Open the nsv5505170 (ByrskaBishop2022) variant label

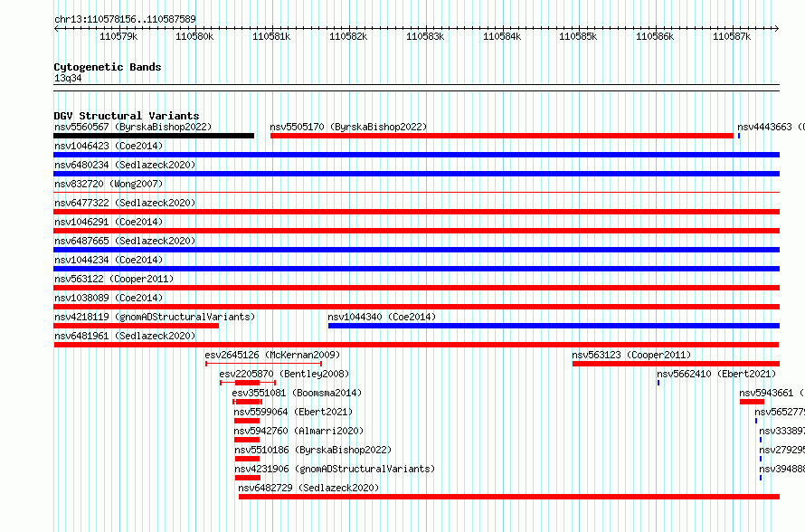click(348, 127)
